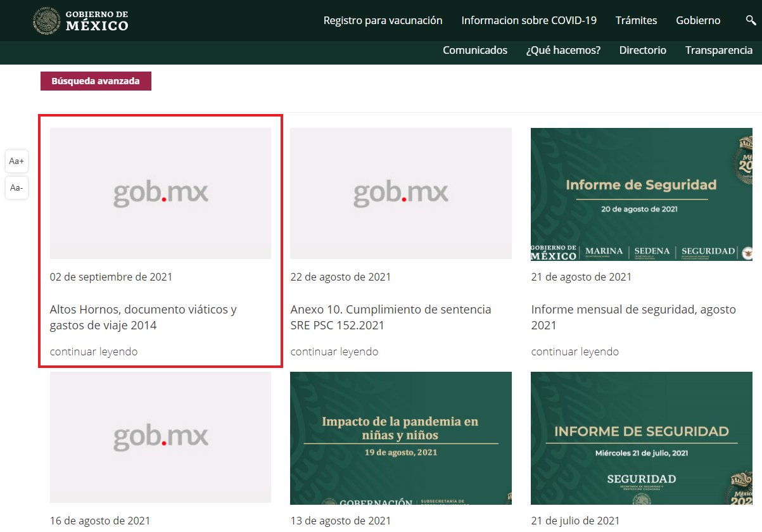
Task: Open Registro para vacunación menu item
Action: click(x=383, y=20)
